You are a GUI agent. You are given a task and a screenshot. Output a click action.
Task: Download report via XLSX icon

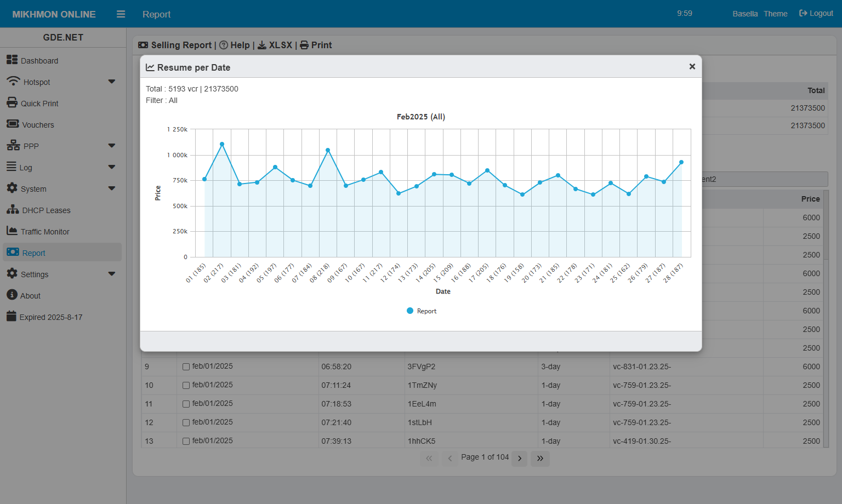[262, 45]
